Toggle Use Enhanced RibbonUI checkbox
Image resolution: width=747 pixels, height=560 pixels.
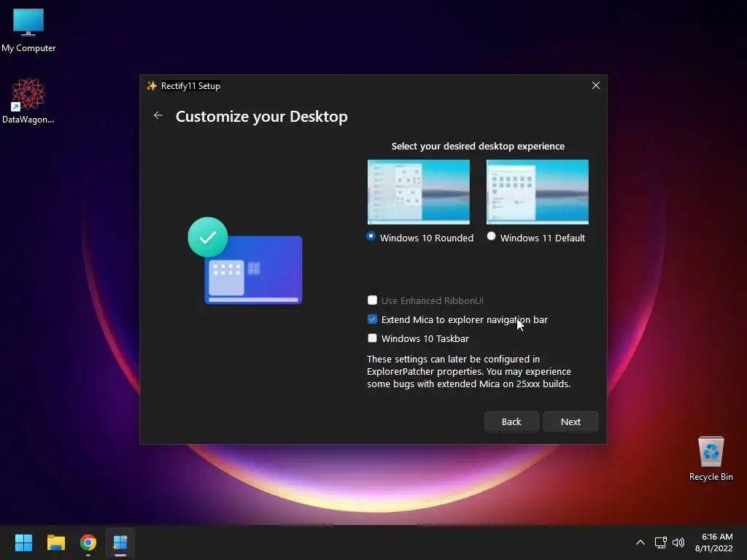tap(373, 300)
